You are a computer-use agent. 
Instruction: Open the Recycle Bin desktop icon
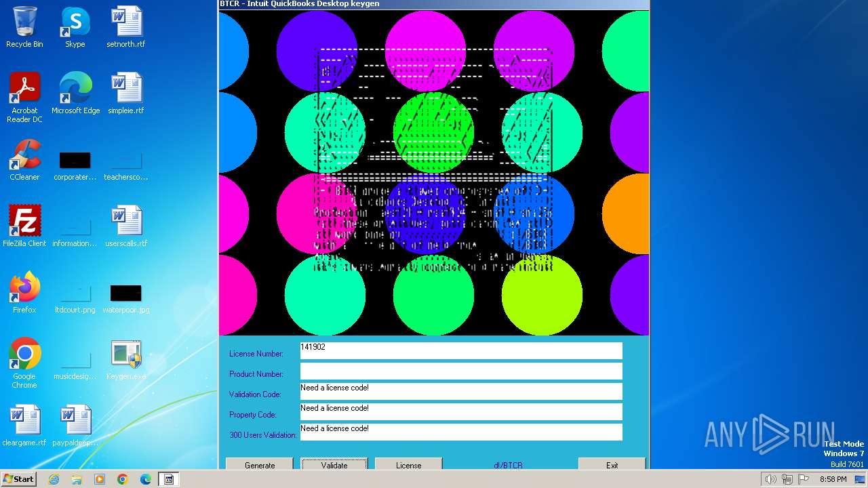tap(24, 27)
